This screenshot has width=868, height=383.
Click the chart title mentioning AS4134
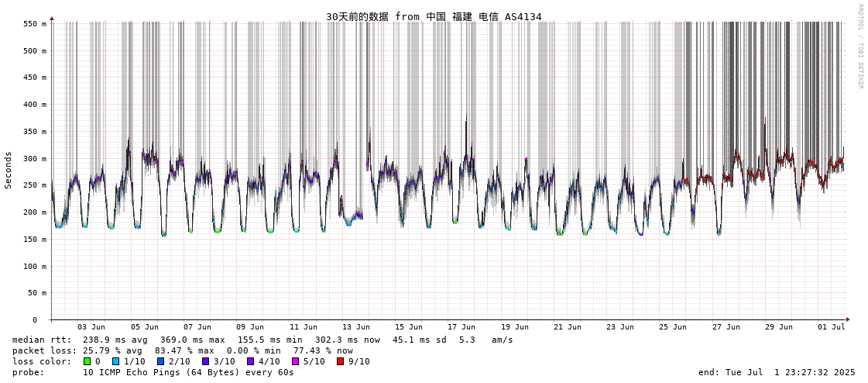coord(434,17)
